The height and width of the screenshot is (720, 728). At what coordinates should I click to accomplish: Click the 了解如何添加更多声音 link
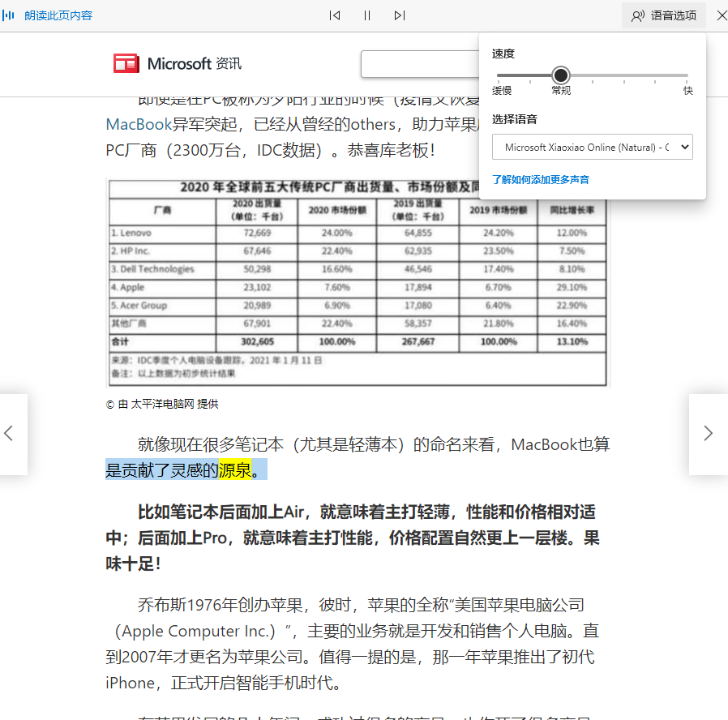pos(541,179)
